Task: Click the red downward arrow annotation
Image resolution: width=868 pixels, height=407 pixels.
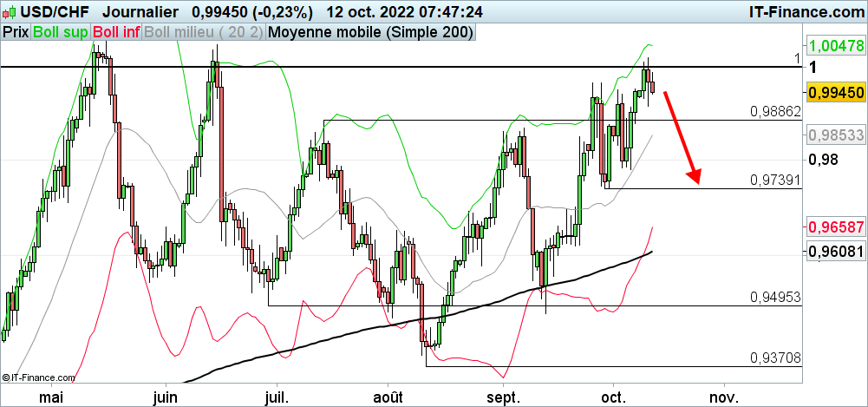Action: tap(682, 135)
